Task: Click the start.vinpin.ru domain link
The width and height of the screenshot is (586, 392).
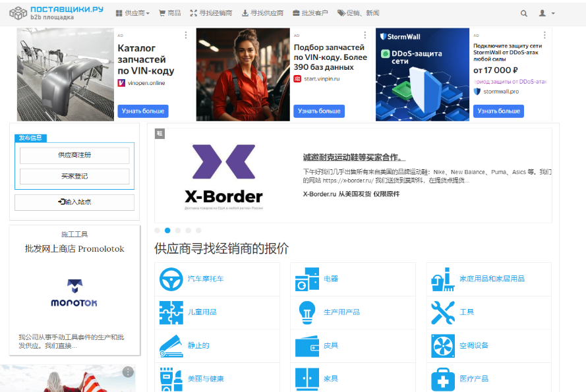Action: point(322,79)
